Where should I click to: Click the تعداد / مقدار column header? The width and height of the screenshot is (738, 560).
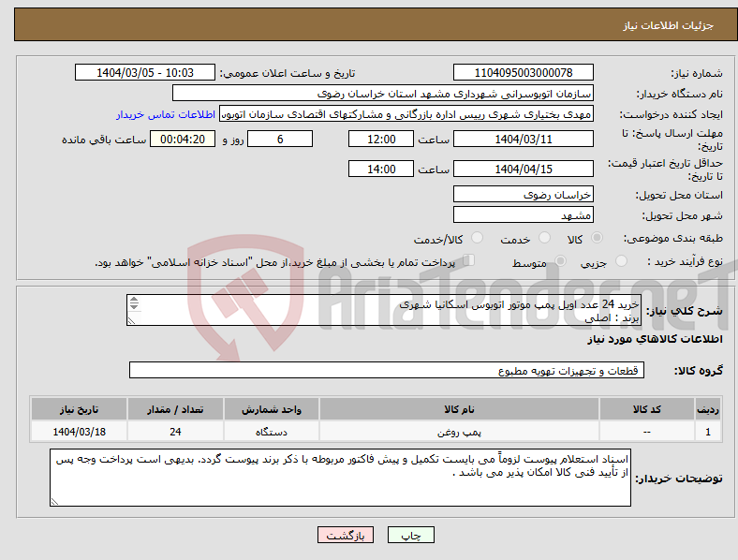(x=175, y=409)
